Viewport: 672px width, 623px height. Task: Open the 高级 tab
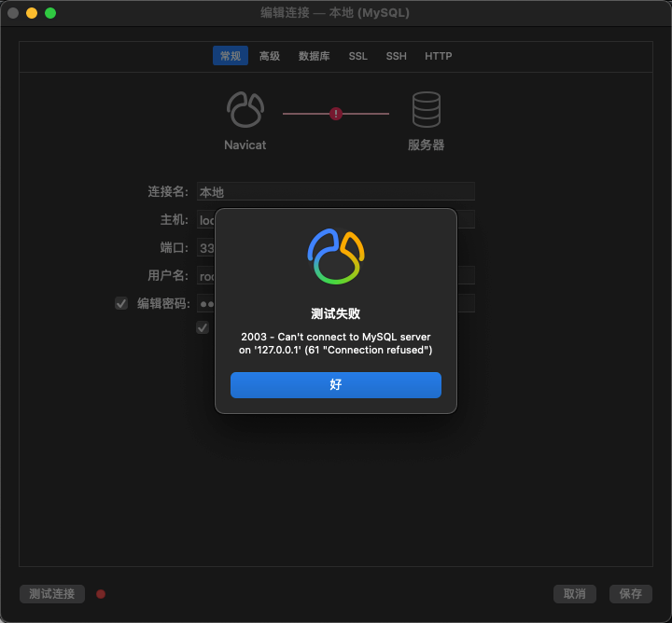tap(270, 56)
